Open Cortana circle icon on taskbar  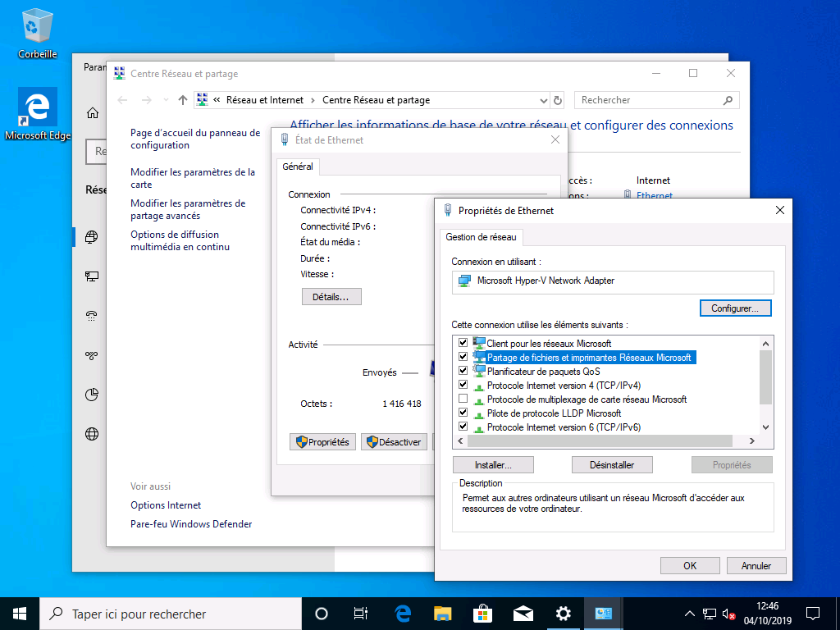point(321,614)
